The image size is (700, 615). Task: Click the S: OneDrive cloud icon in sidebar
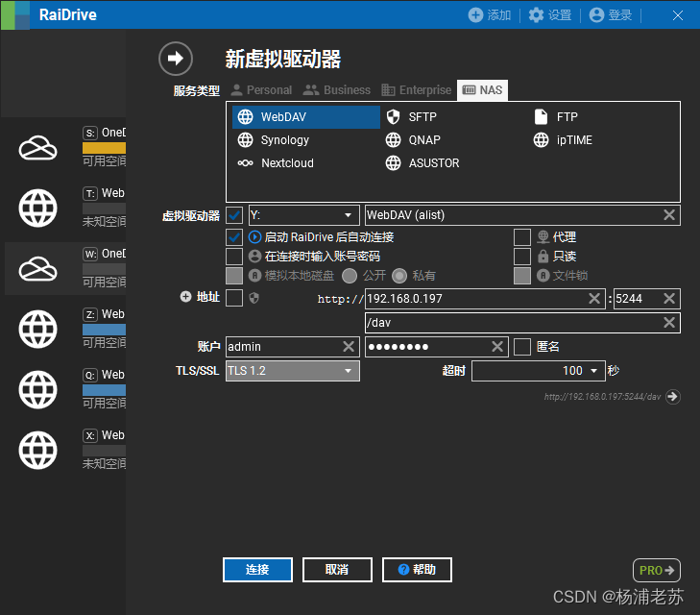point(38,147)
